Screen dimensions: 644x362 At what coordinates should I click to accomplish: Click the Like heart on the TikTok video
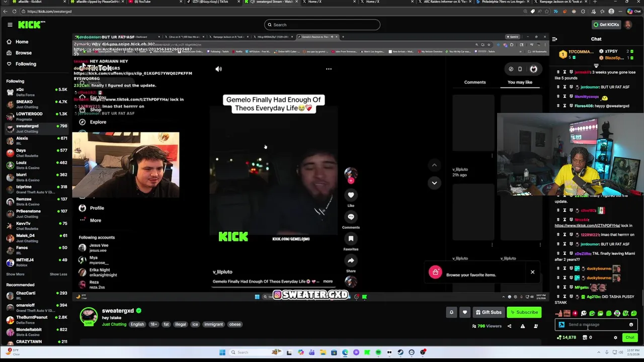pos(351,195)
